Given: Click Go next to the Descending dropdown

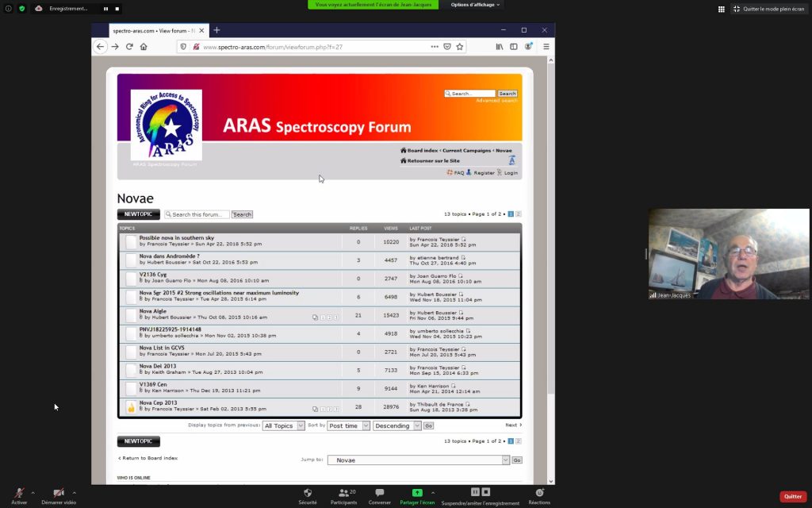Looking at the screenshot, I should (428, 425).
